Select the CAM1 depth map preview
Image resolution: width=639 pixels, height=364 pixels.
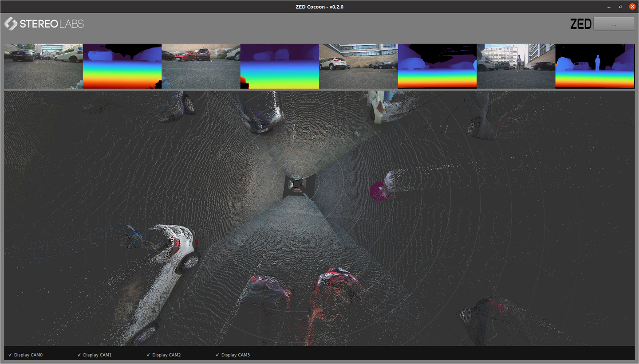point(280,66)
